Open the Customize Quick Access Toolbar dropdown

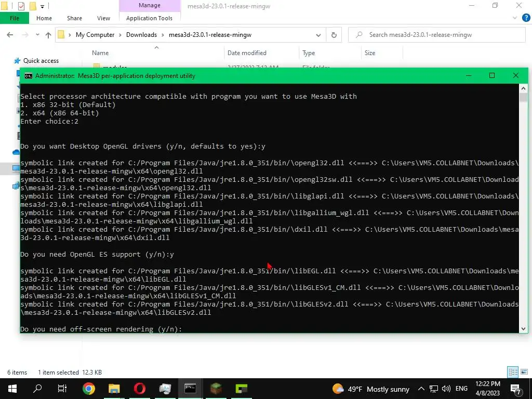(x=43, y=6)
